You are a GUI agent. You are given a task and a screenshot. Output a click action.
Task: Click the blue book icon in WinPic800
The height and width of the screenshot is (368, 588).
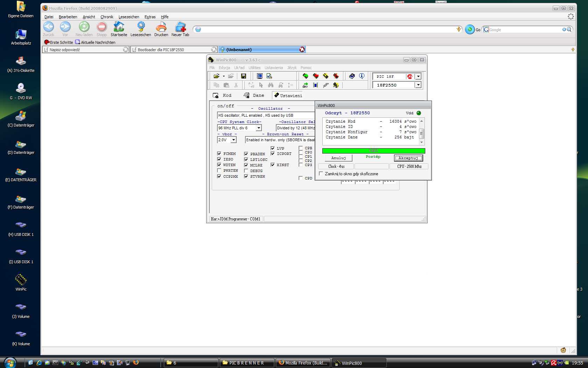point(352,76)
